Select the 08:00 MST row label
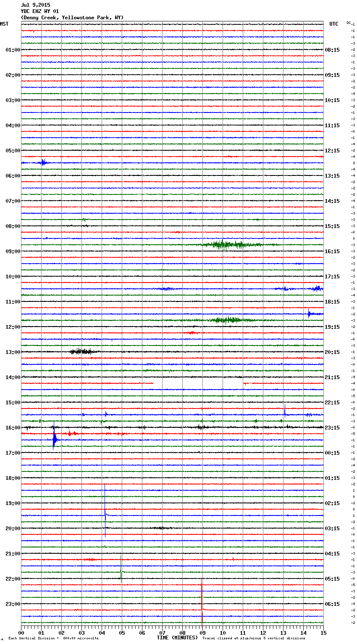The height and width of the screenshot is (644, 357). pyautogui.click(x=13, y=226)
